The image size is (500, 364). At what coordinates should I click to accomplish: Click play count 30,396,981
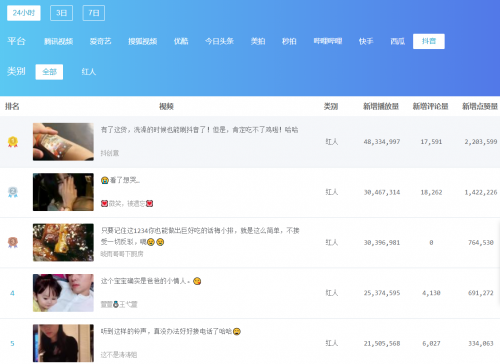(x=382, y=243)
